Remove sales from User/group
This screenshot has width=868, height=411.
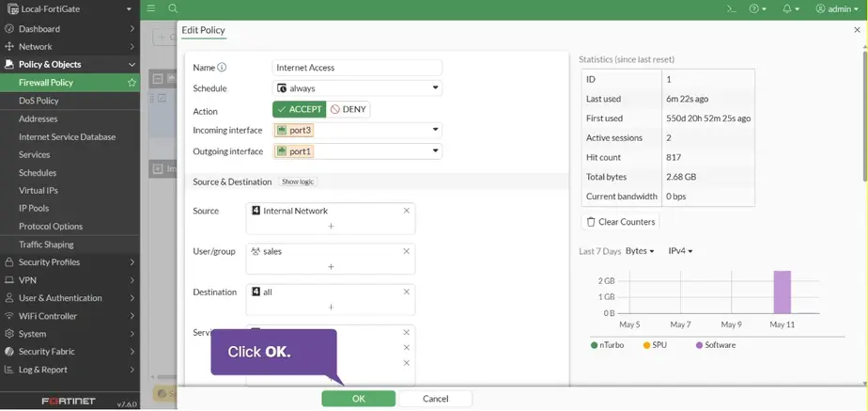coord(407,251)
